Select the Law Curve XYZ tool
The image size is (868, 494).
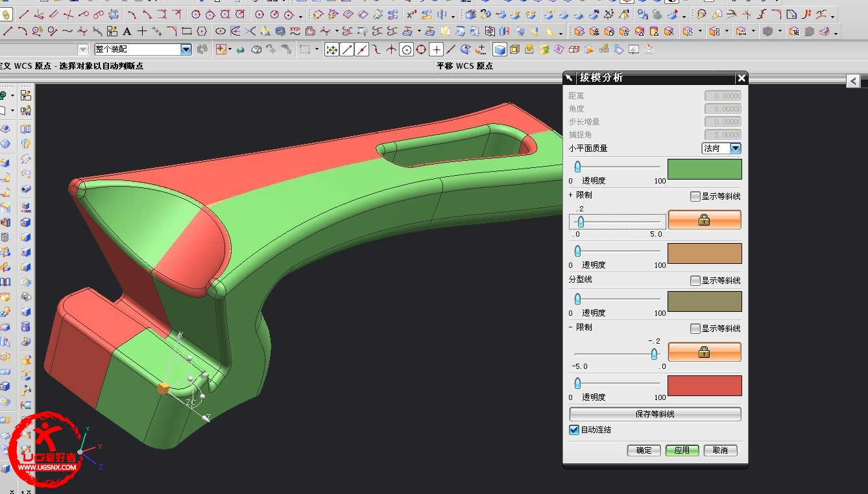295,30
